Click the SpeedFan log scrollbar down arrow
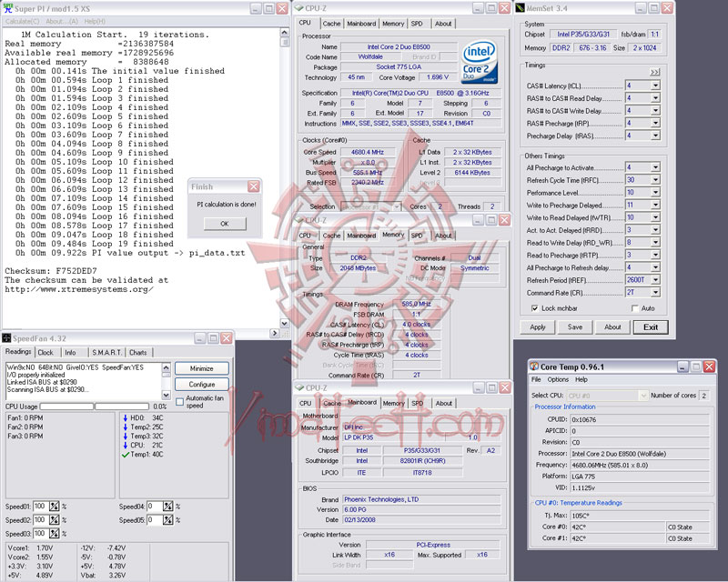The image size is (728, 582). (x=167, y=395)
